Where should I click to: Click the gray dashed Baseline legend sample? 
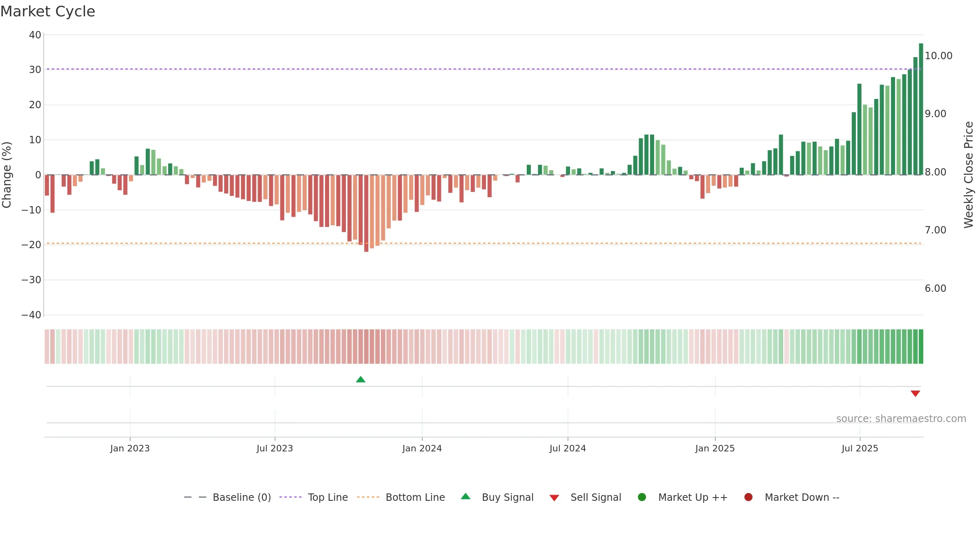(195, 497)
